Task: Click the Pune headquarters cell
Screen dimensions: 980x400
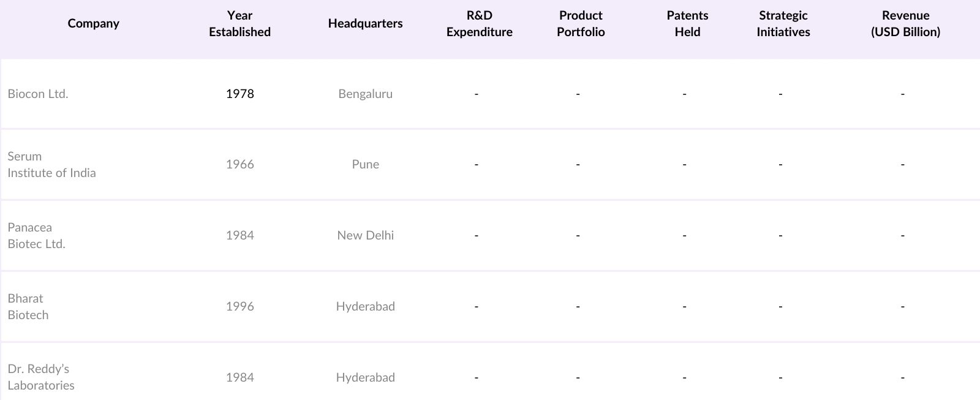Action: tap(365, 164)
